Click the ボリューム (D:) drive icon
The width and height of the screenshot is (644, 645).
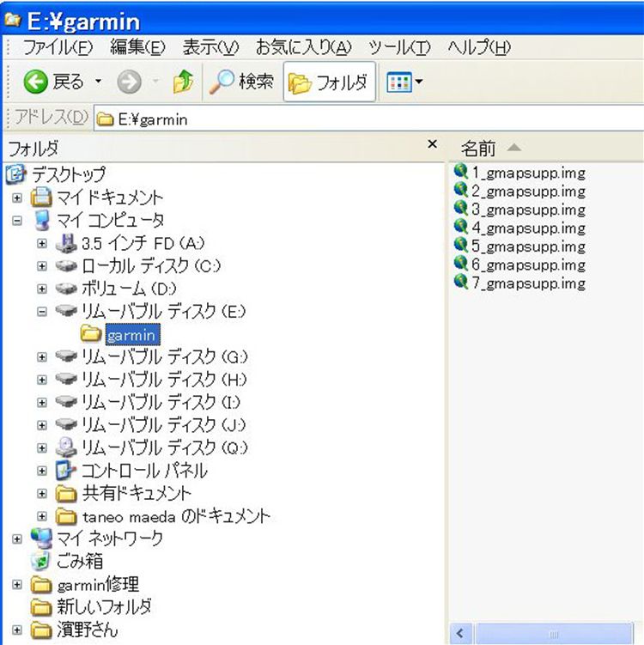(66, 289)
